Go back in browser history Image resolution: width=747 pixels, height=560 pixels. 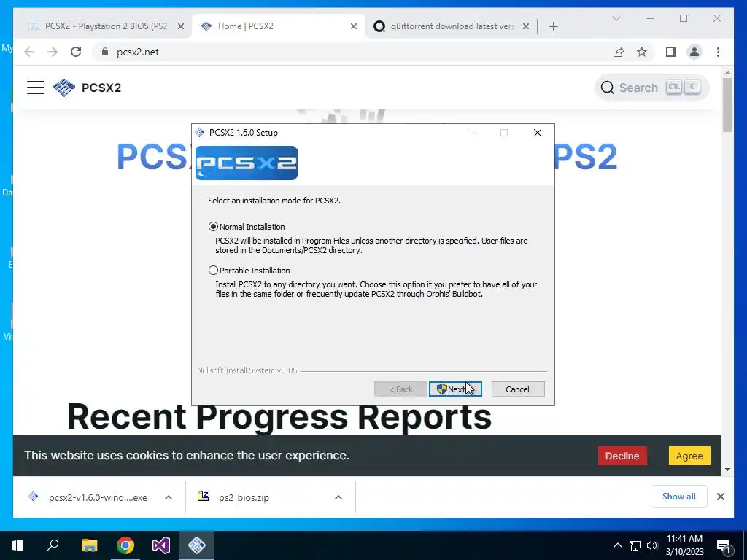point(29,52)
